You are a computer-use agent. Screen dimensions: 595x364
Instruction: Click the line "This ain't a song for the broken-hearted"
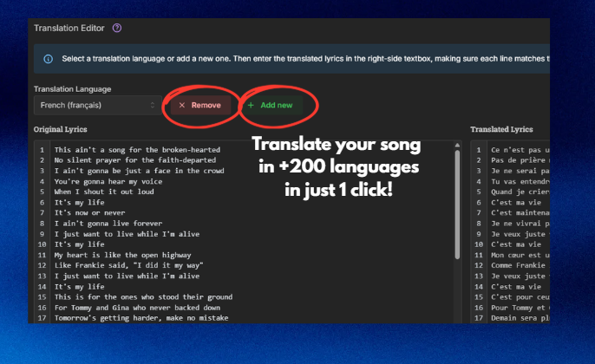coord(137,150)
